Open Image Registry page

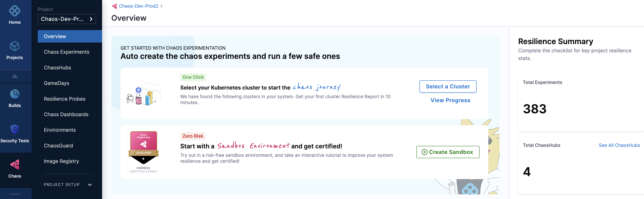(x=61, y=161)
